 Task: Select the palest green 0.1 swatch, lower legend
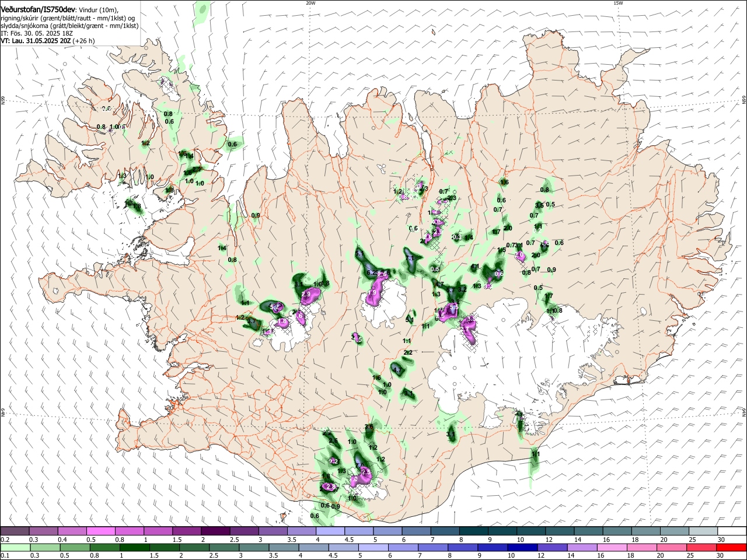[x=15, y=547]
